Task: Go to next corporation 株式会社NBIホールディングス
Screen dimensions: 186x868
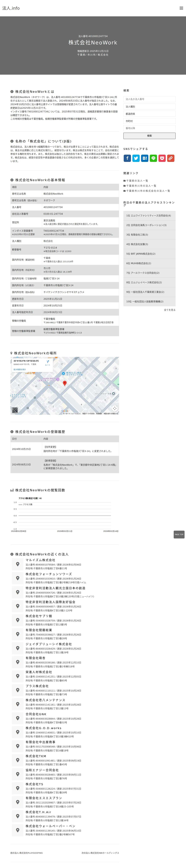Action: click(100, 853)
